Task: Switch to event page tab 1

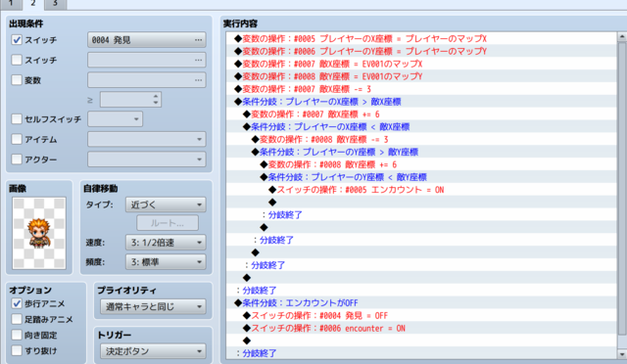Action: [x=11, y=4]
